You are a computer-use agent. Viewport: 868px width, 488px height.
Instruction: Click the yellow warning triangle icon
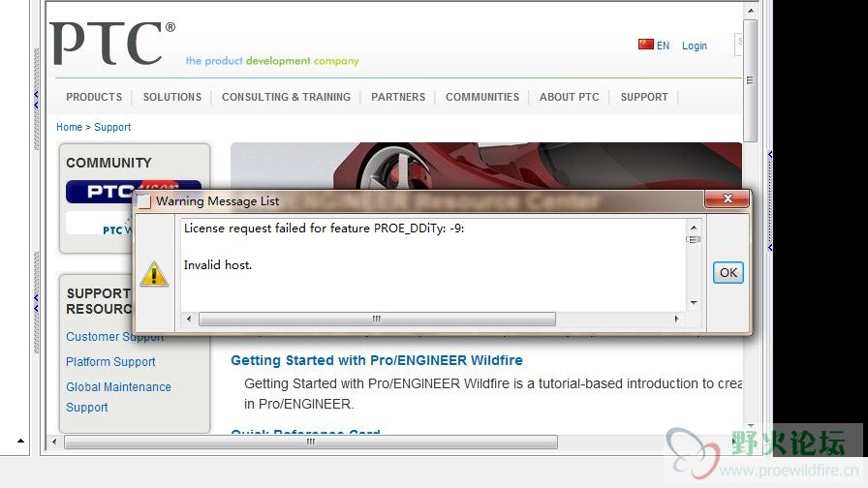click(x=154, y=273)
